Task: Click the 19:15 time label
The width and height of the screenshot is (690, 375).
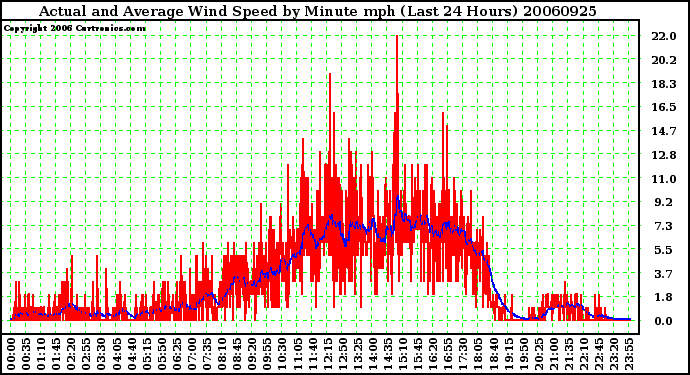Action: click(x=507, y=354)
